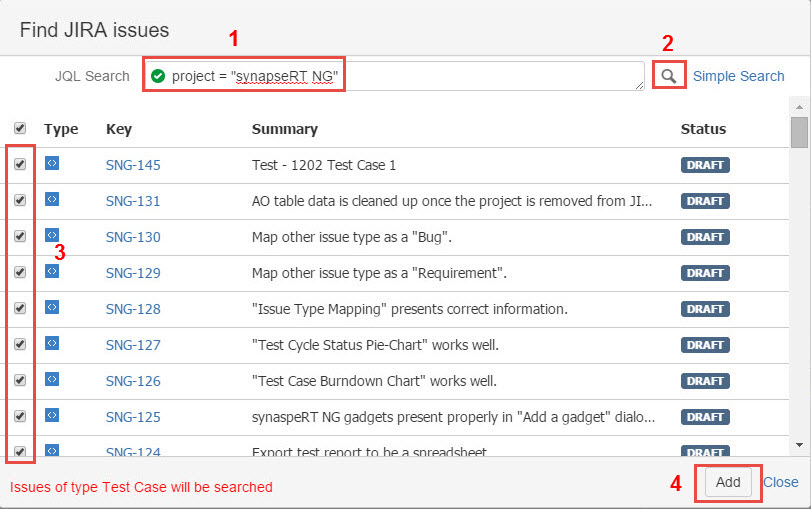The image size is (811, 509).
Task: Click scrollbar down arrow in issue list
Action: point(799,444)
